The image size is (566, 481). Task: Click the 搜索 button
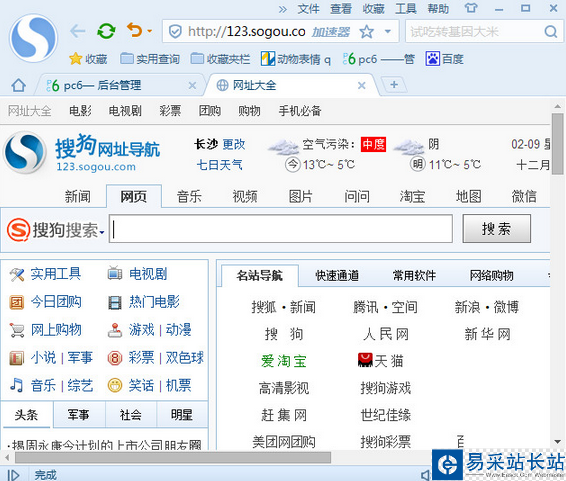click(496, 229)
